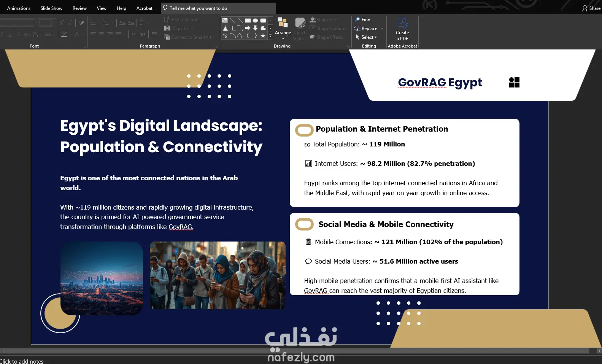Open the Shape Fill dropdown
Viewport: 602px width, 364px height.
point(324,20)
